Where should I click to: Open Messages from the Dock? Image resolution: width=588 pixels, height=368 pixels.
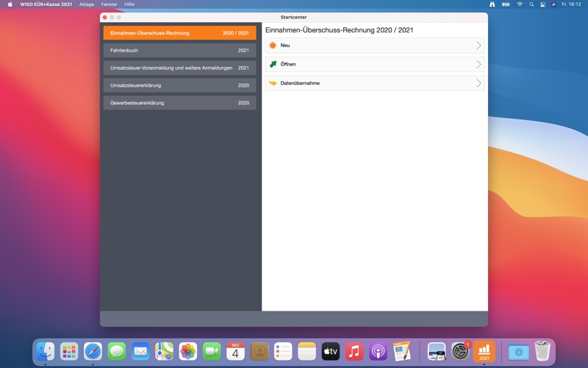[x=117, y=352]
